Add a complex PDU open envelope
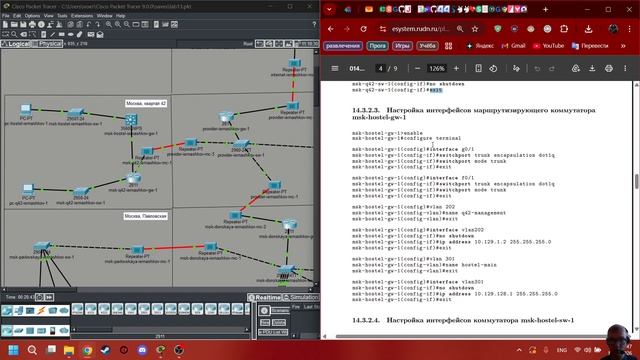 100,35
